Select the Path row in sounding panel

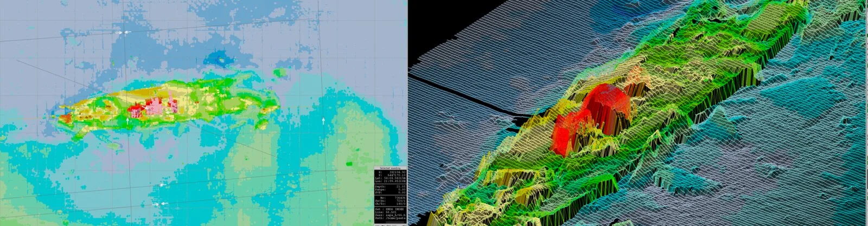pos(391,218)
